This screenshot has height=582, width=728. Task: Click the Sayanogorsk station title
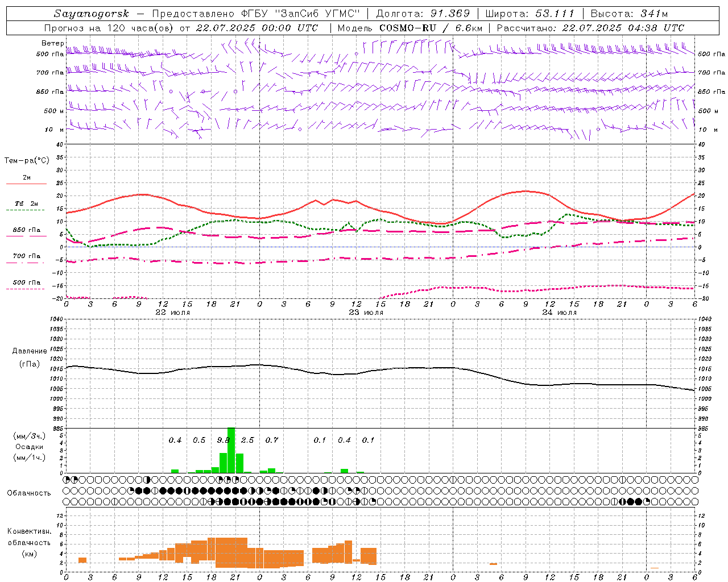91,14
